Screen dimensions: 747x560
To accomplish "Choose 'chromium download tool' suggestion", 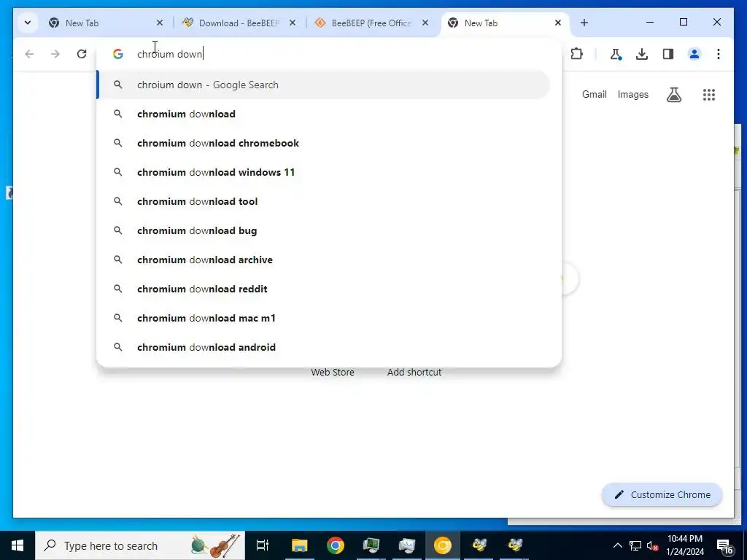I will (324, 201).
